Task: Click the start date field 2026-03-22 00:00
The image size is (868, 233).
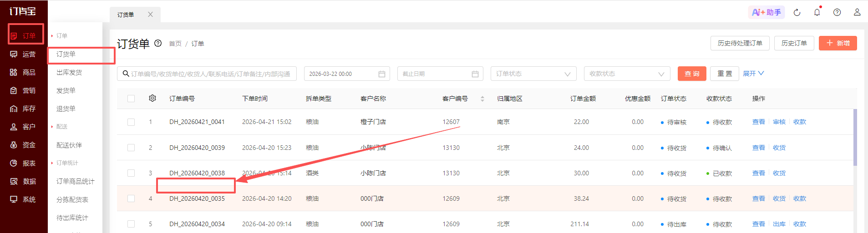Action: 347,74
